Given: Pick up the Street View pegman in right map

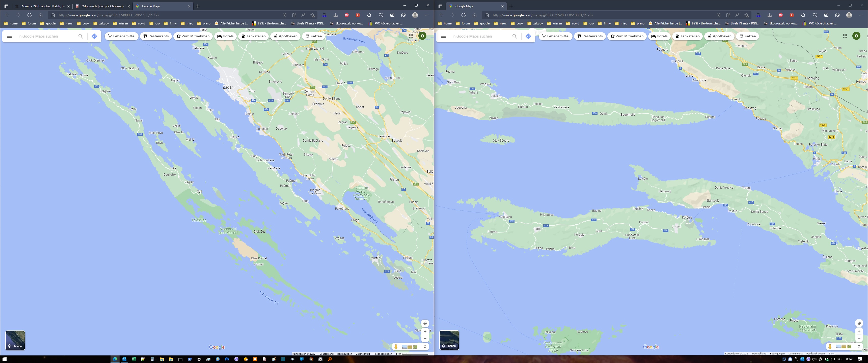Looking at the screenshot, I should (x=830, y=347).
